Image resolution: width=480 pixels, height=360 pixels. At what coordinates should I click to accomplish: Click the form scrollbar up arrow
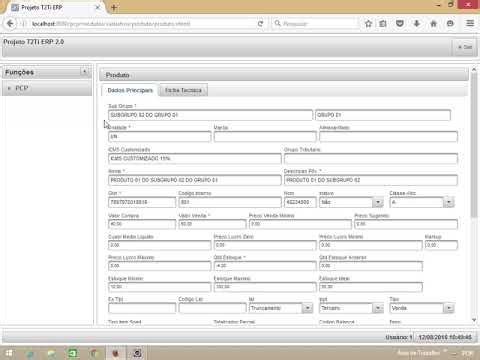tap(474, 70)
